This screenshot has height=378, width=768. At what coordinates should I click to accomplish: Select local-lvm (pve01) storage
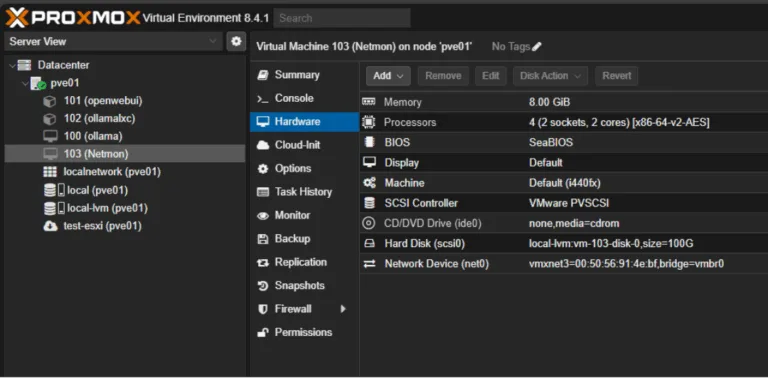[107, 208]
